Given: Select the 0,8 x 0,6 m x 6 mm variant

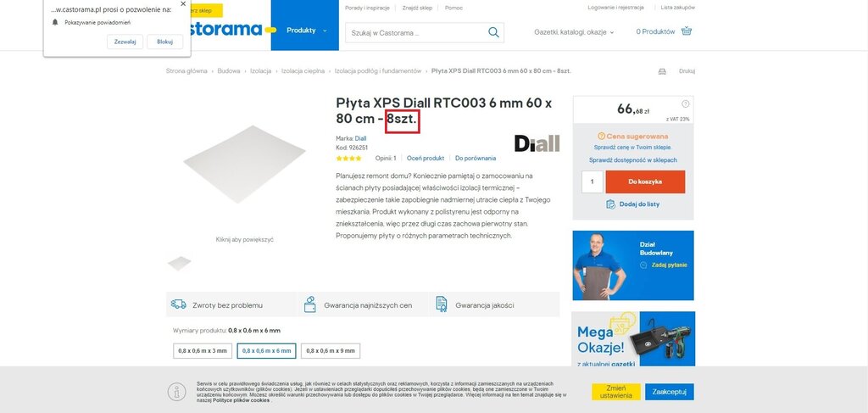Looking at the screenshot, I should [x=266, y=351].
